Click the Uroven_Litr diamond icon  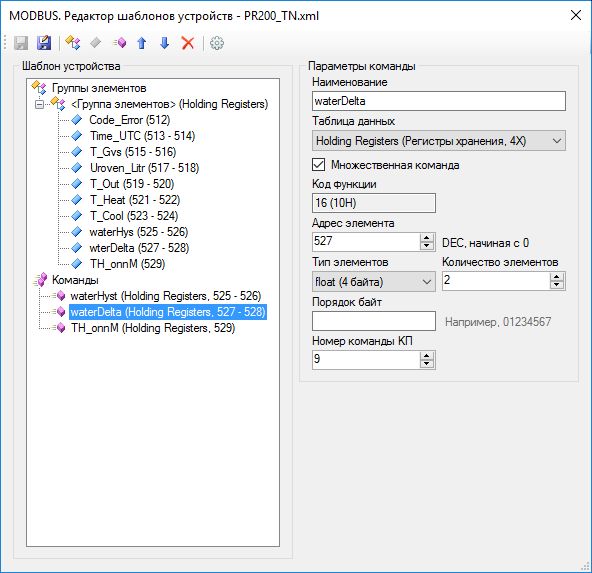click(x=77, y=168)
